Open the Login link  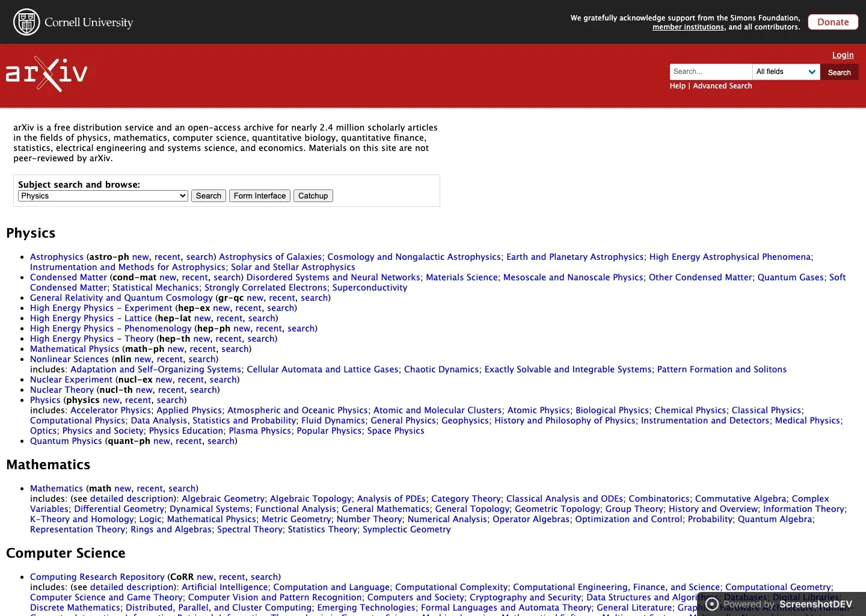pos(843,55)
